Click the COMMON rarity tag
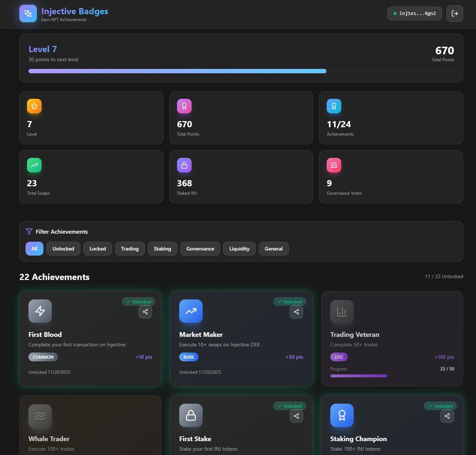Viewport: 476px width, 455px height. (43, 357)
